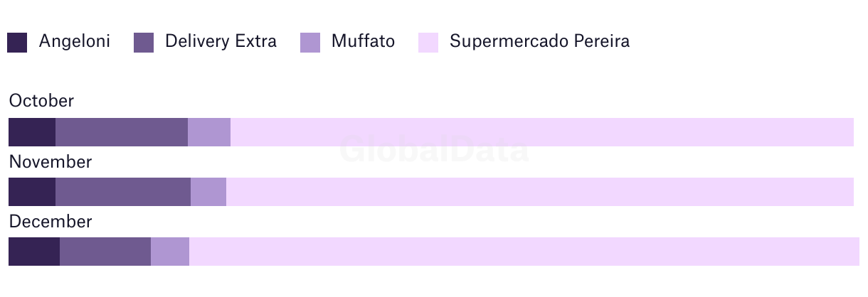Click the November Delivery Extra bar segment
The height and width of the screenshot is (297, 868).
123,192
